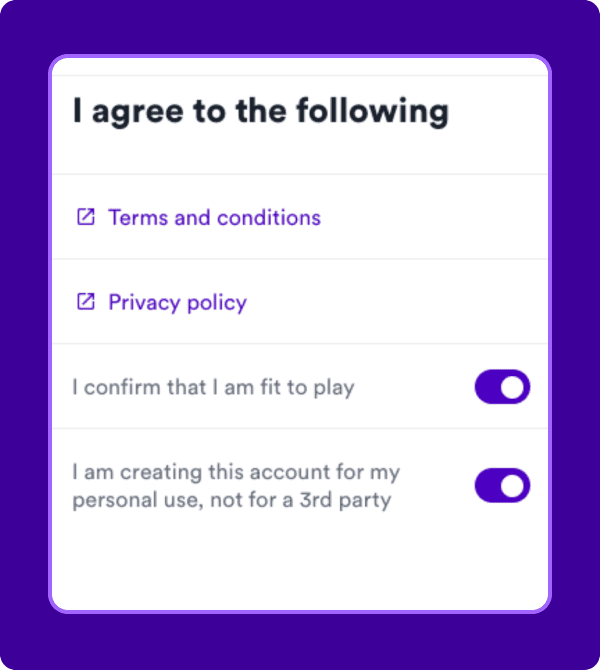Click the white knob on the personal use toggle
600x670 pixels.
click(x=513, y=486)
